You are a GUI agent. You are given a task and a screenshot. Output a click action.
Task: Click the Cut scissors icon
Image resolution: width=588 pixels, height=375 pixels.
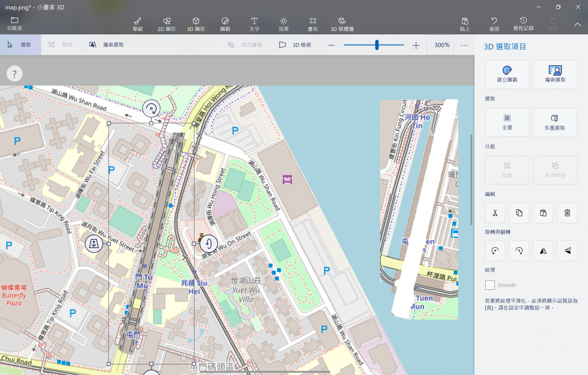(495, 213)
